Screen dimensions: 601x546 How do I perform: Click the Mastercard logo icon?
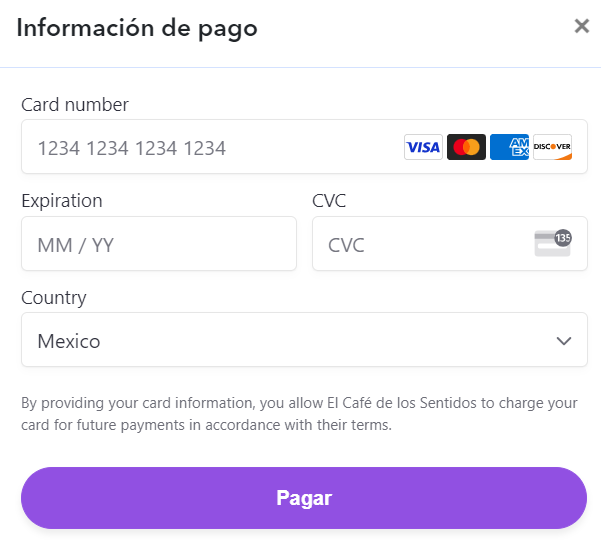pos(466,147)
